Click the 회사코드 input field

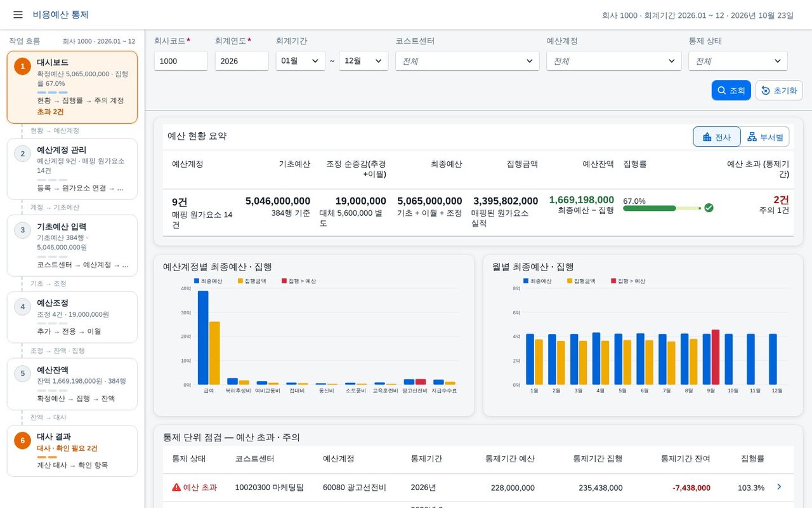click(181, 61)
